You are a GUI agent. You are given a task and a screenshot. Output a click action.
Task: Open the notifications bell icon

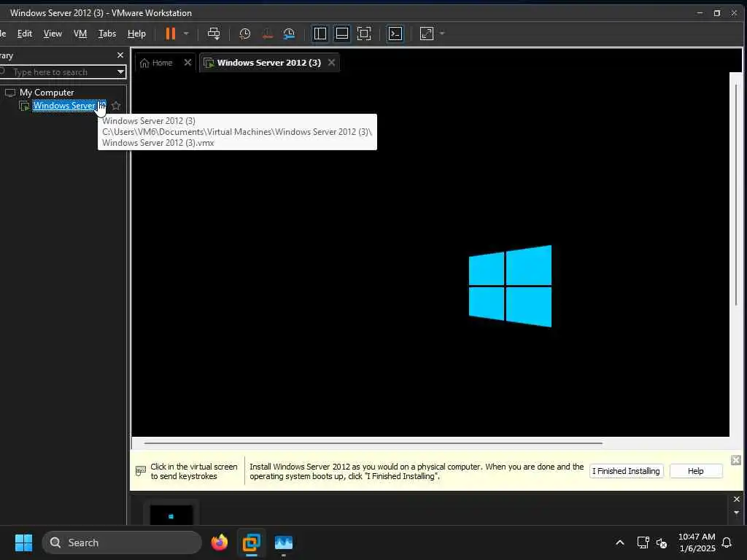point(727,542)
